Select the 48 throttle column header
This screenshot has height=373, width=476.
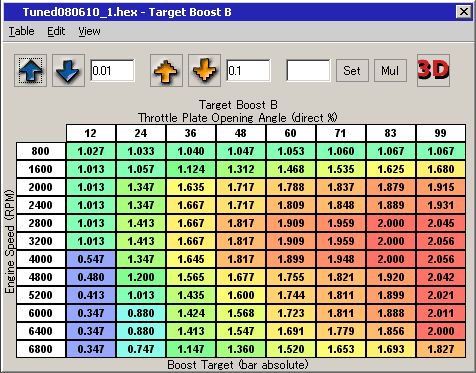point(241,133)
